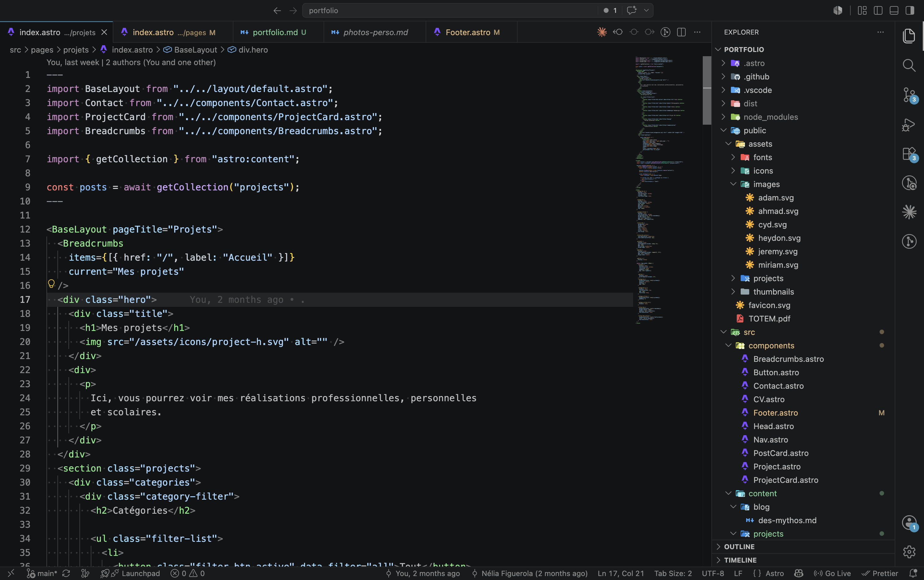
Task: Open the Explorer view in activity bar
Action: pos(909,36)
